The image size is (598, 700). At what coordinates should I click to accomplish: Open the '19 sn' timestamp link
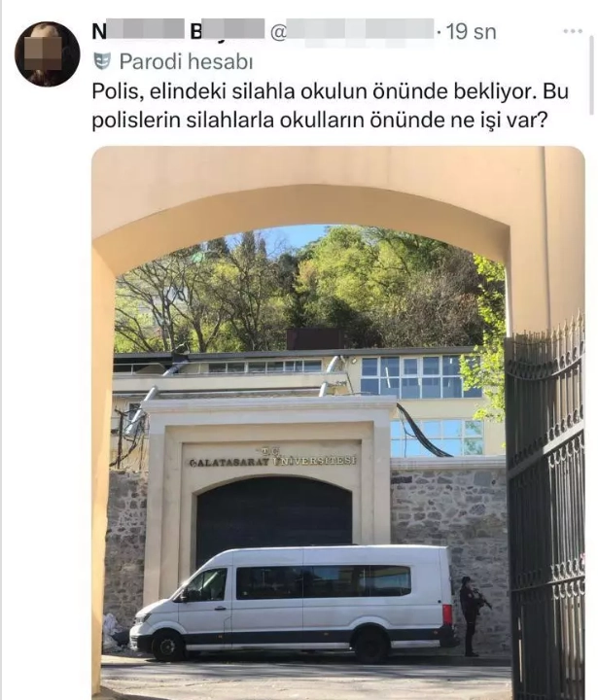[x=472, y=32]
